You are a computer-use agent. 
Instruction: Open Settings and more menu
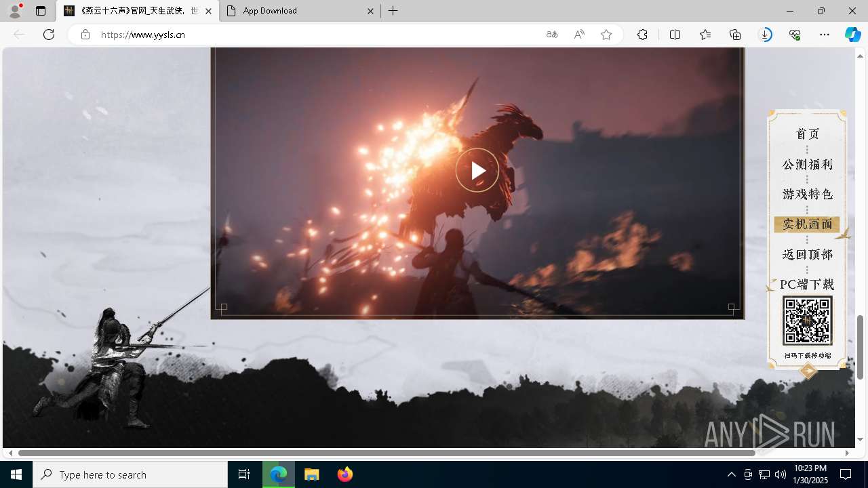tap(825, 35)
